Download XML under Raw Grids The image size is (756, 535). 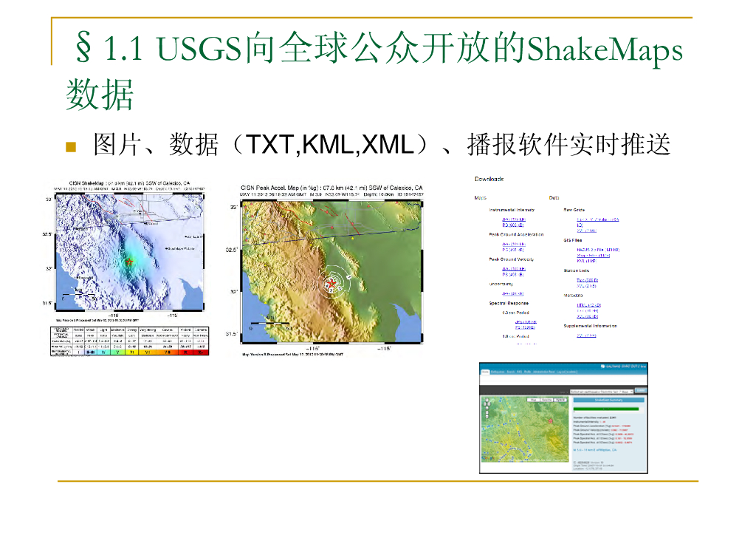click(586, 231)
